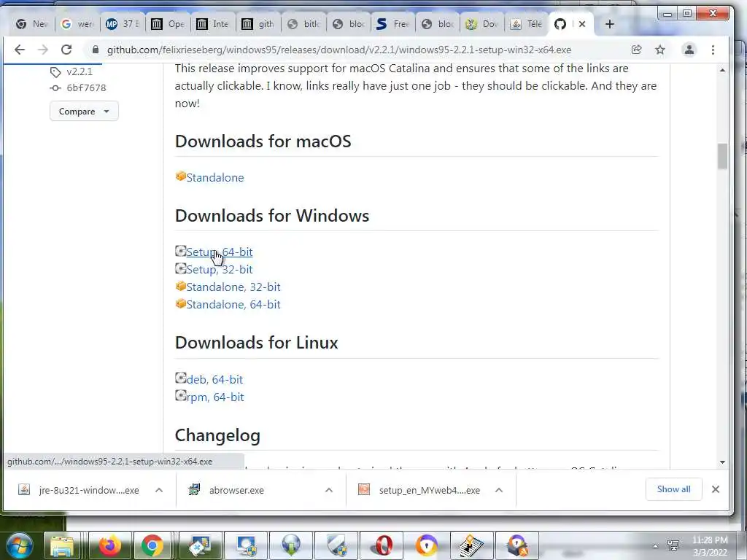The height and width of the screenshot is (560, 747).
Task: Switch to the 'Ope' archive tab
Action: click(169, 24)
